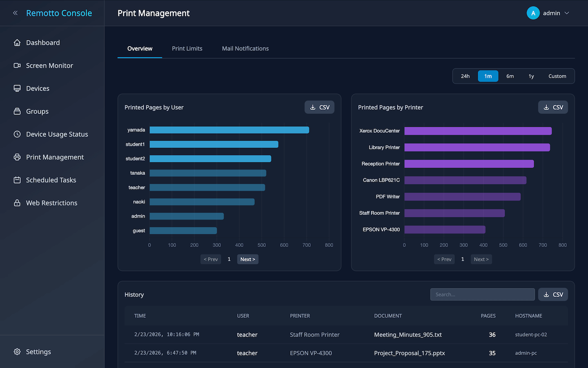Screen dimensions: 588x368
Task: Click the Screen Monitor camera icon
Action: (17, 65)
